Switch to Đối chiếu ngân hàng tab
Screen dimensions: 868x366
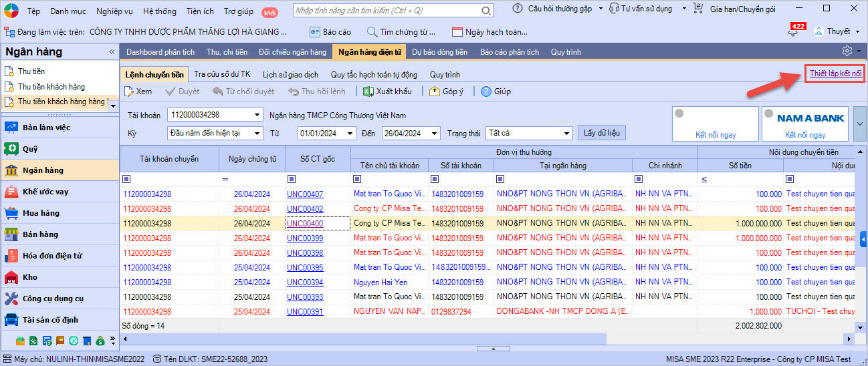coord(292,51)
